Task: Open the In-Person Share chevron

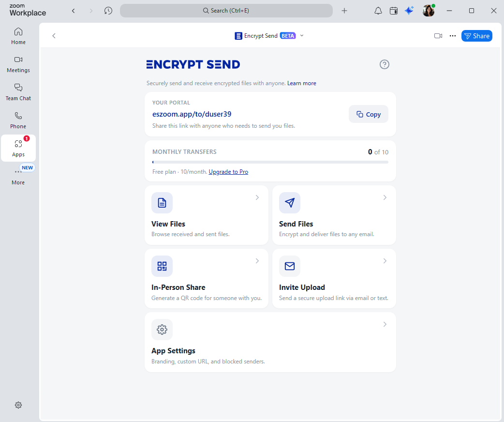Action: (257, 261)
